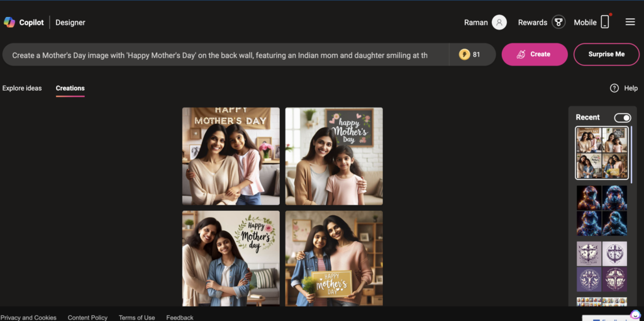Toggle the Recent panel switch
Image resolution: width=644 pixels, height=321 pixels.
[622, 118]
